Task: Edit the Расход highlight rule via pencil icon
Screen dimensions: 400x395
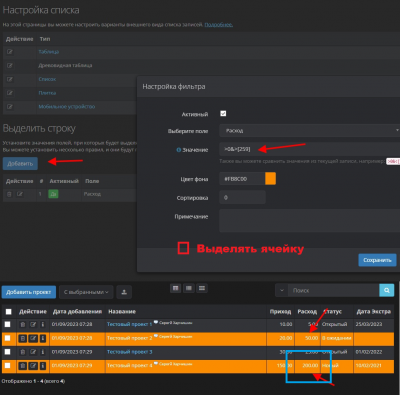Action: point(20,194)
